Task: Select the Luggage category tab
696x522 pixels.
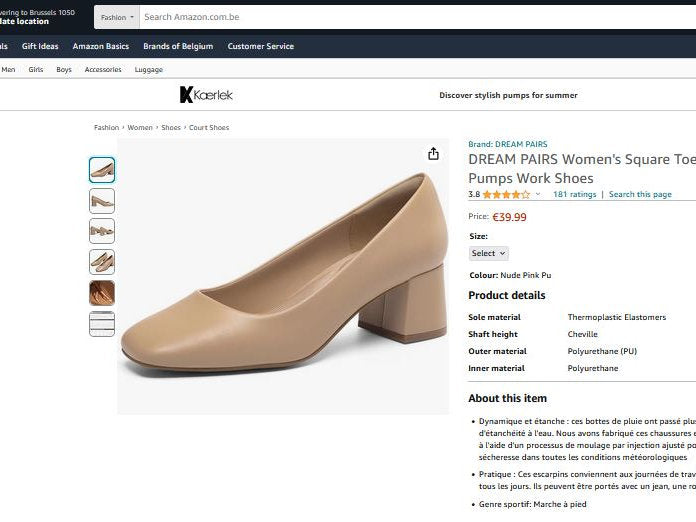Action: click(x=148, y=70)
